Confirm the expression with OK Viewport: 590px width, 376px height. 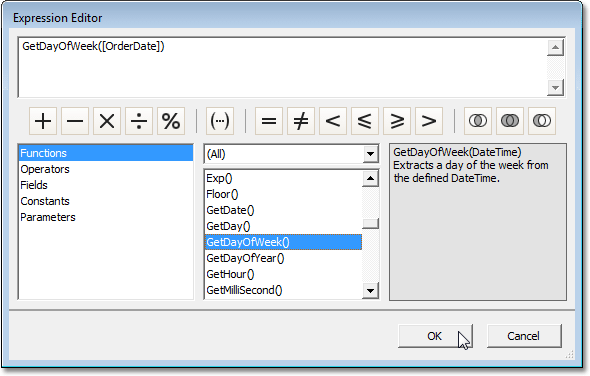[435, 336]
